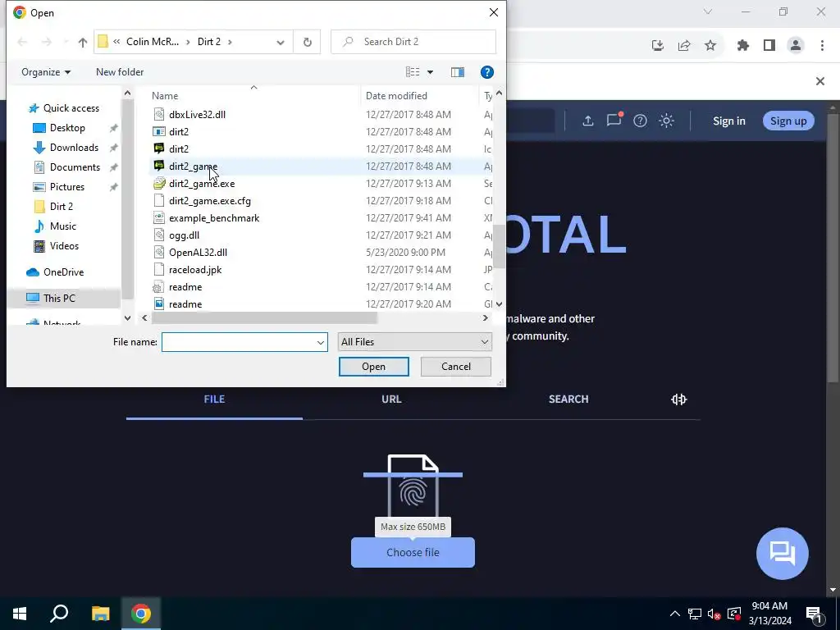
Task: Open VirusTotal notifications chat icon
Action: tap(614, 120)
